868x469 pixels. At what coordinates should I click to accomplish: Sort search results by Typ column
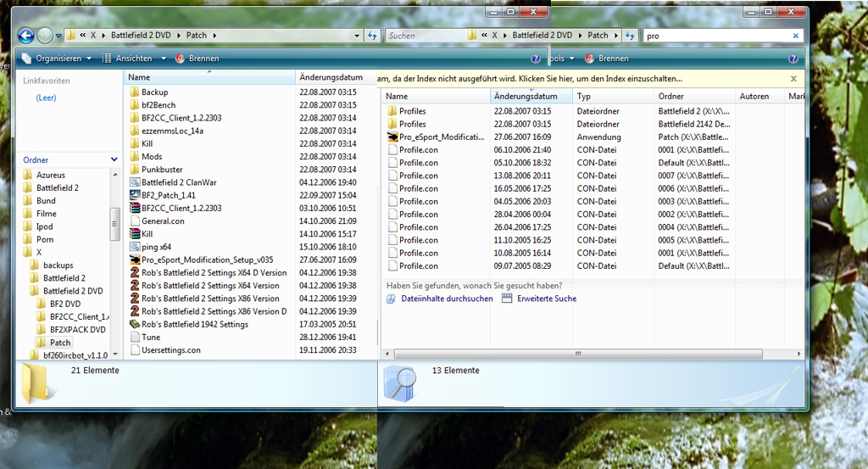tap(613, 97)
